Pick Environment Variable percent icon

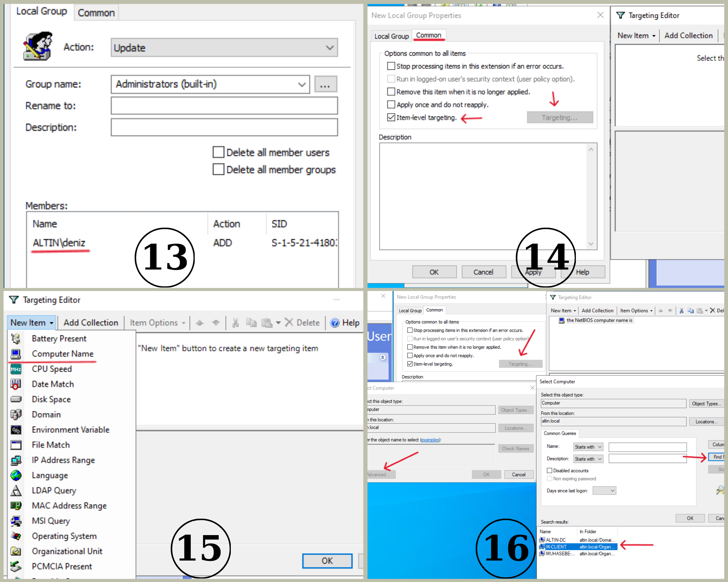16,430
